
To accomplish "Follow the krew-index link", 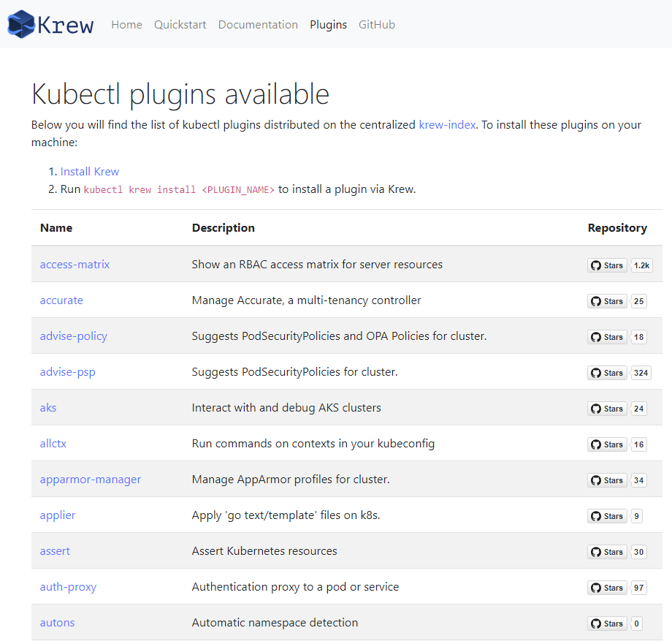I will [447, 125].
